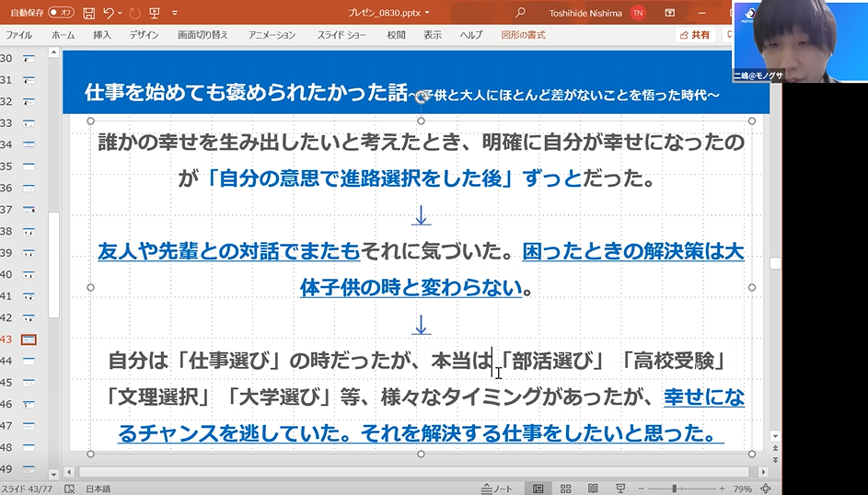868x495 pixels.
Task: Click the TN account avatar
Action: click(x=638, y=13)
